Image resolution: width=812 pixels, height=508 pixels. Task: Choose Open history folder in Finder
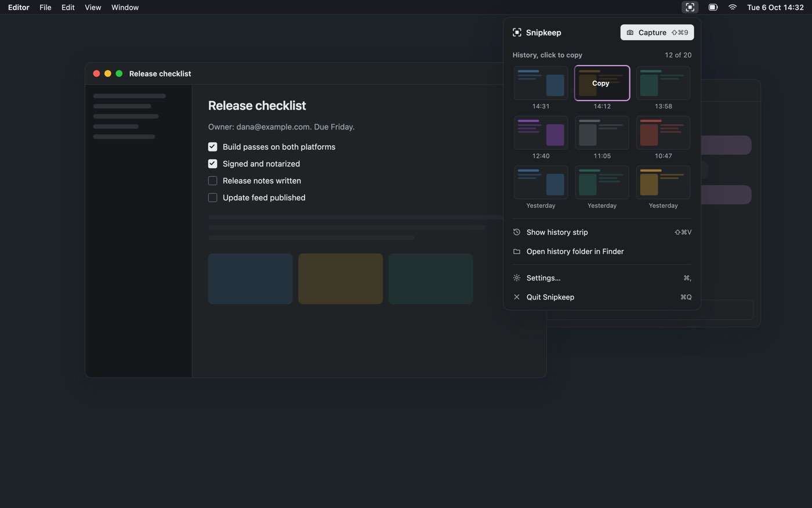[x=602, y=251]
